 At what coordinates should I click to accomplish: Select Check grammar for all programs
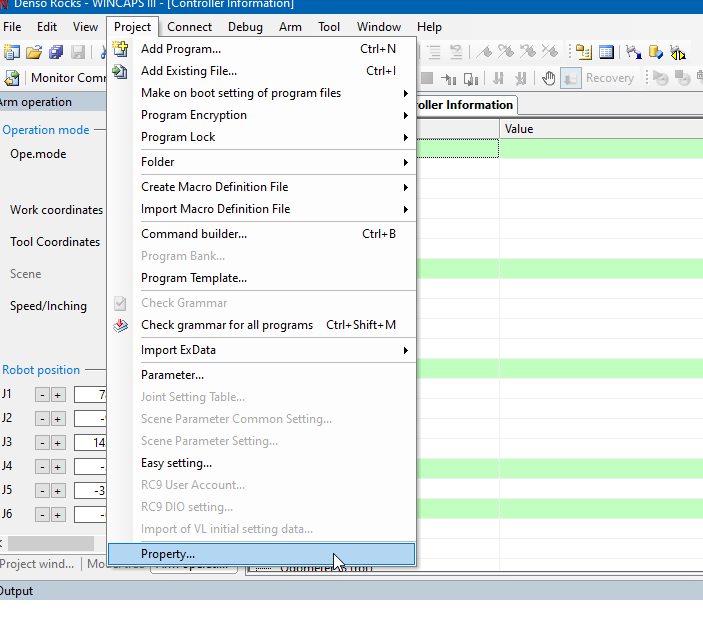coord(262,325)
